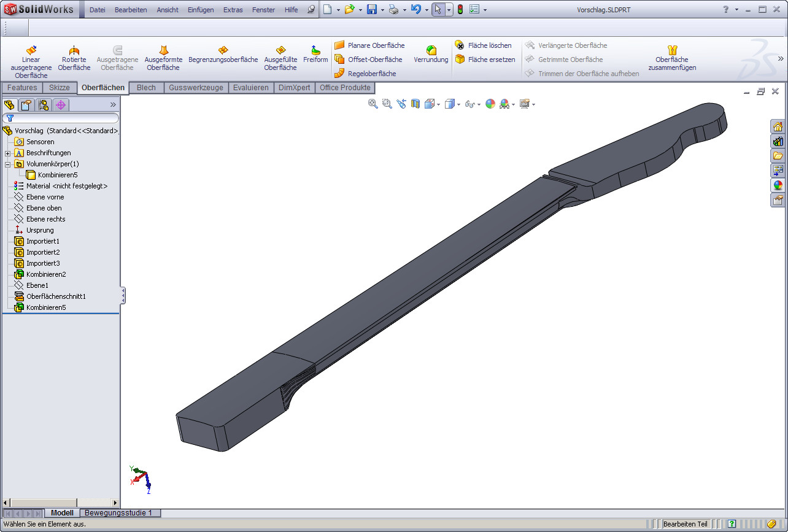The height and width of the screenshot is (532, 788).
Task: Apply the Verrundung fillet tool
Action: click(x=431, y=54)
